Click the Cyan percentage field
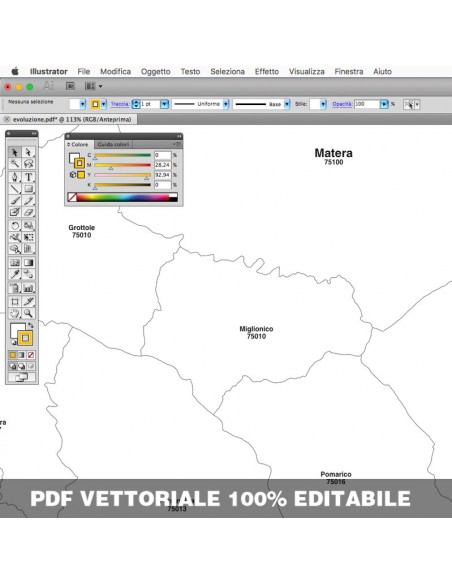This screenshot has height=584, width=452. (x=163, y=155)
